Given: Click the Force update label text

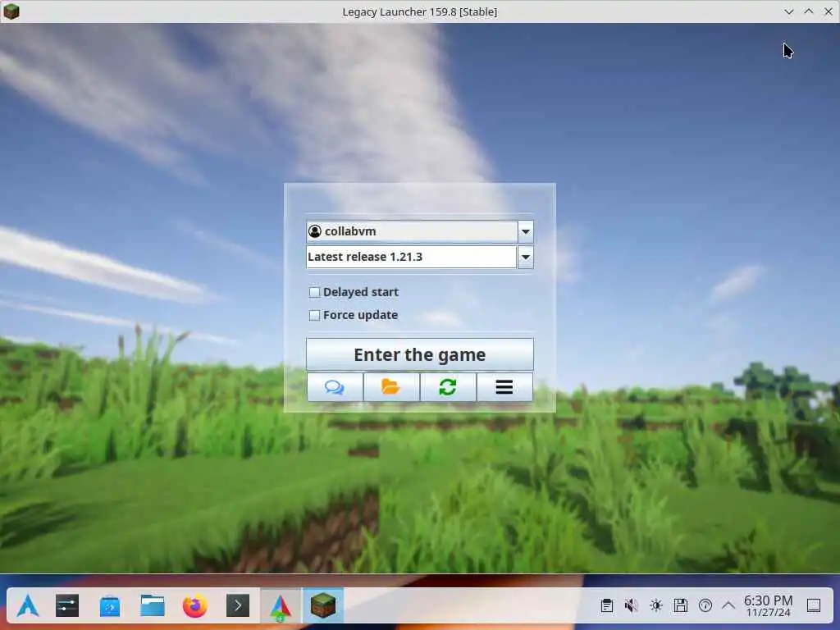Looking at the screenshot, I should tap(361, 316).
